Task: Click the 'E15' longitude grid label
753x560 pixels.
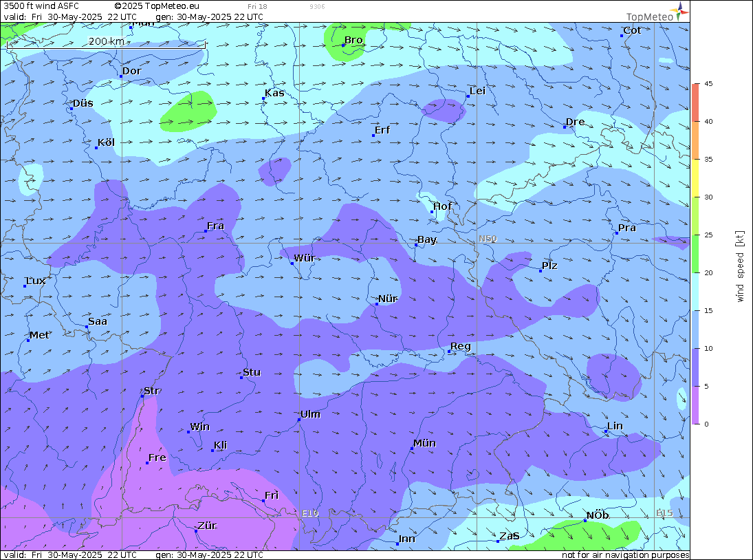Action: [x=665, y=513]
